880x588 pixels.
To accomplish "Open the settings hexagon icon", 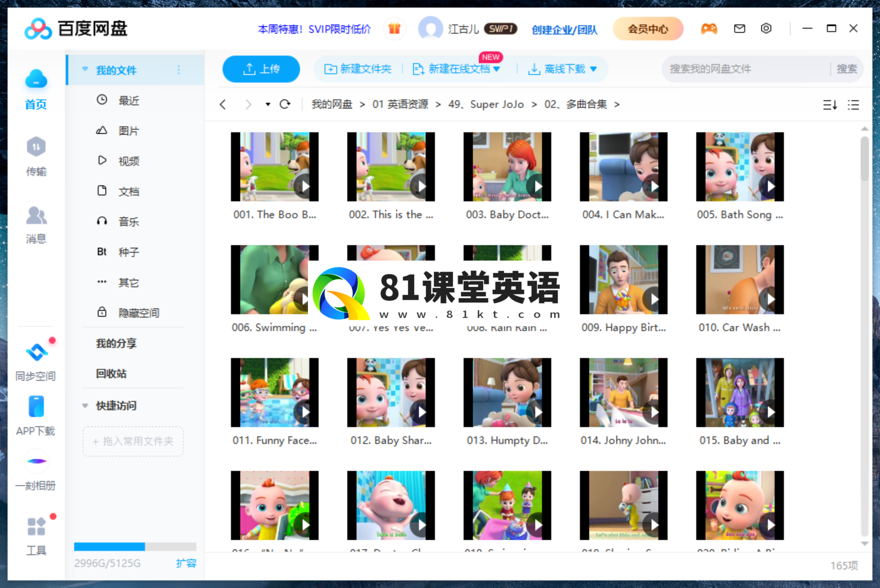I will (x=766, y=29).
